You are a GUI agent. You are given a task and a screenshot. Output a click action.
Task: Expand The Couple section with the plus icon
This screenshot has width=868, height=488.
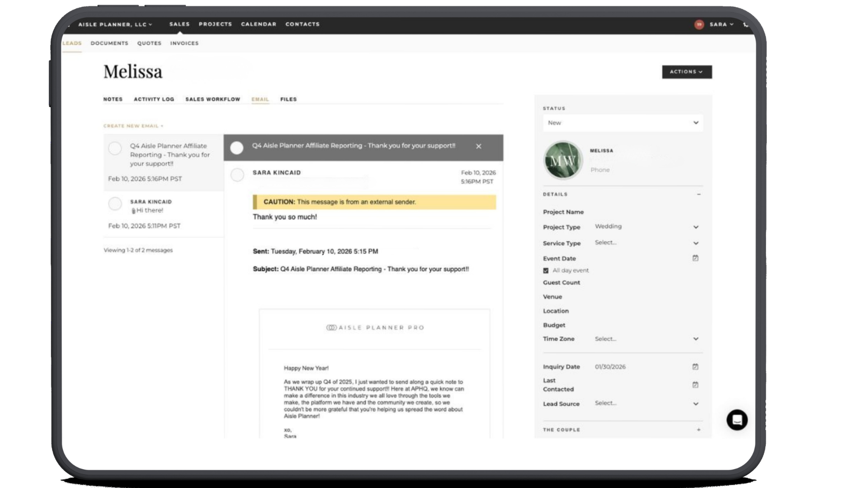[698, 430]
